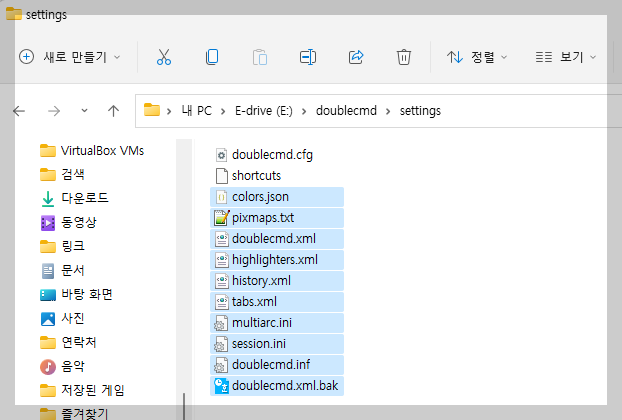Click E-drive (E:) breadcrumb
This screenshot has width=622, height=420.
(x=264, y=111)
